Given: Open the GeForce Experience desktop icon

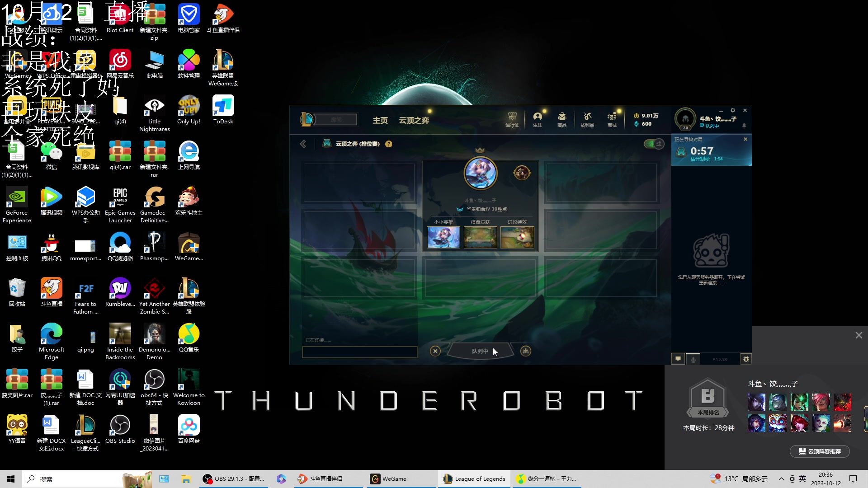Looking at the screenshot, I should [x=17, y=205].
